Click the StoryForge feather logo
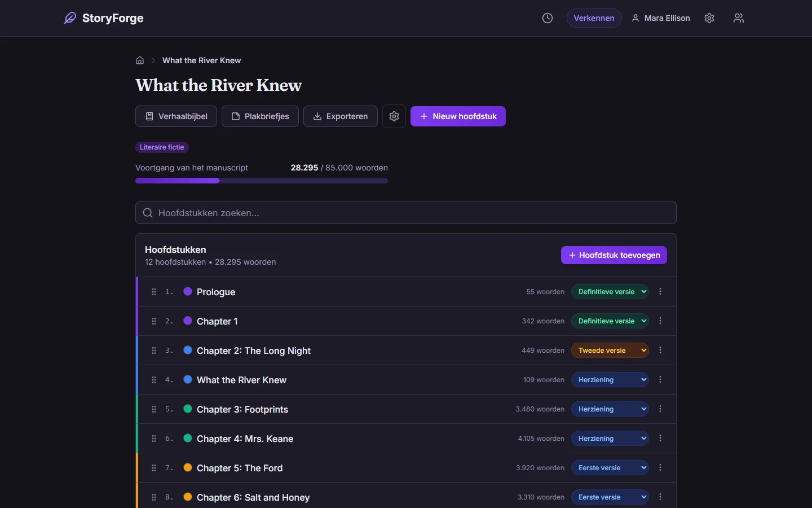Image resolution: width=812 pixels, height=508 pixels. [70, 18]
